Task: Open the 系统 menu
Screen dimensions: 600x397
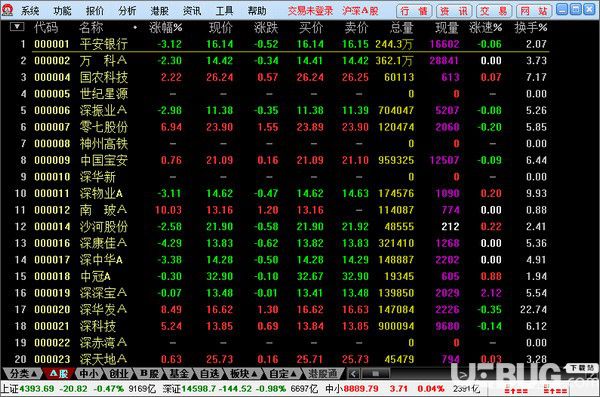Action: 30,11
